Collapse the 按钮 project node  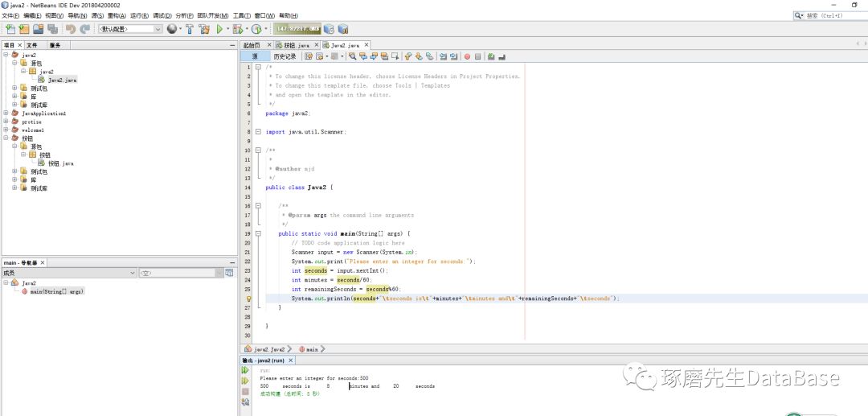click(x=6, y=138)
